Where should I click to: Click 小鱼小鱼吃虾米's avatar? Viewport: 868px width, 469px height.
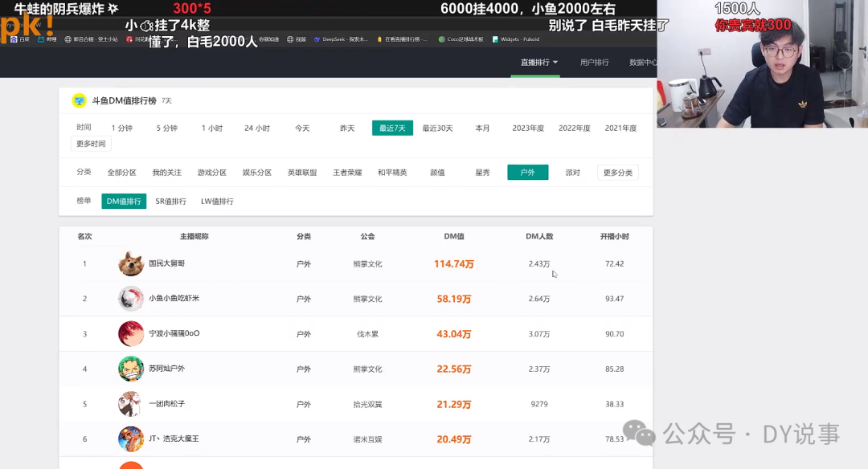click(x=131, y=299)
